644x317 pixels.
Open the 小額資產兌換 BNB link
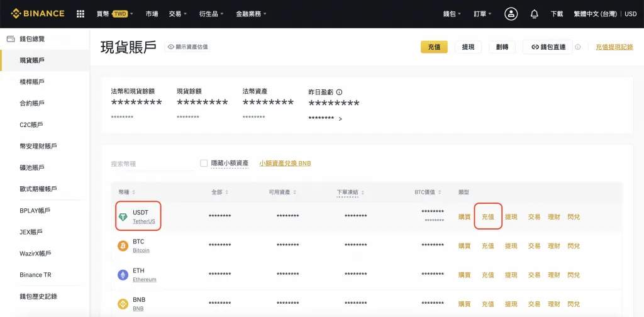(x=285, y=164)
